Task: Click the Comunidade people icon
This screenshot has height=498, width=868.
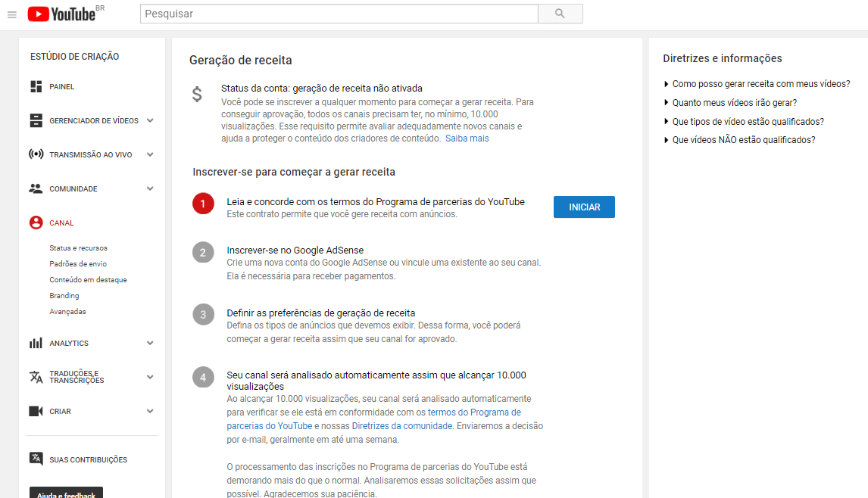Action: tap(36, 188)
